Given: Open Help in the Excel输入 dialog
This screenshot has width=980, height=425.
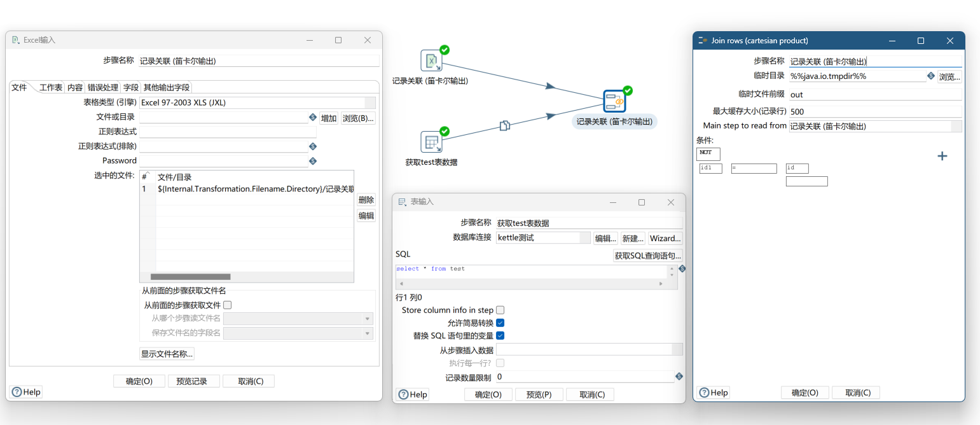Looking at the screenshot, I should [x=26, y=392].
